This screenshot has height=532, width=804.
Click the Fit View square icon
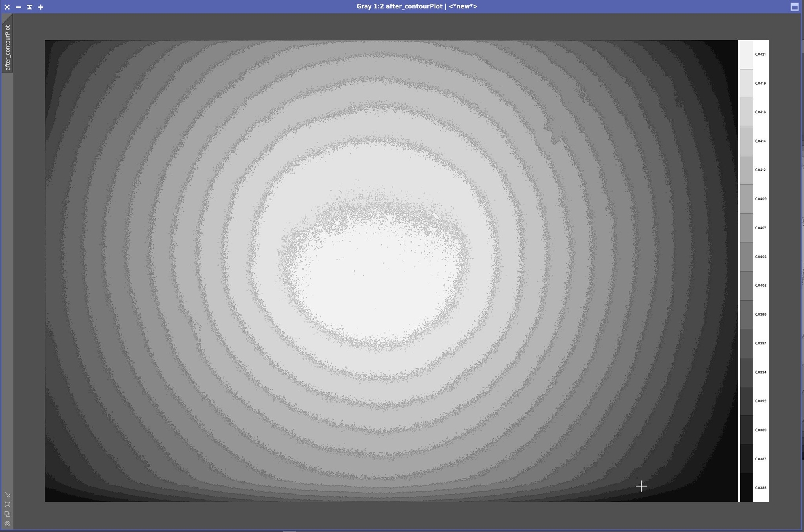click(x=8, y=504)
